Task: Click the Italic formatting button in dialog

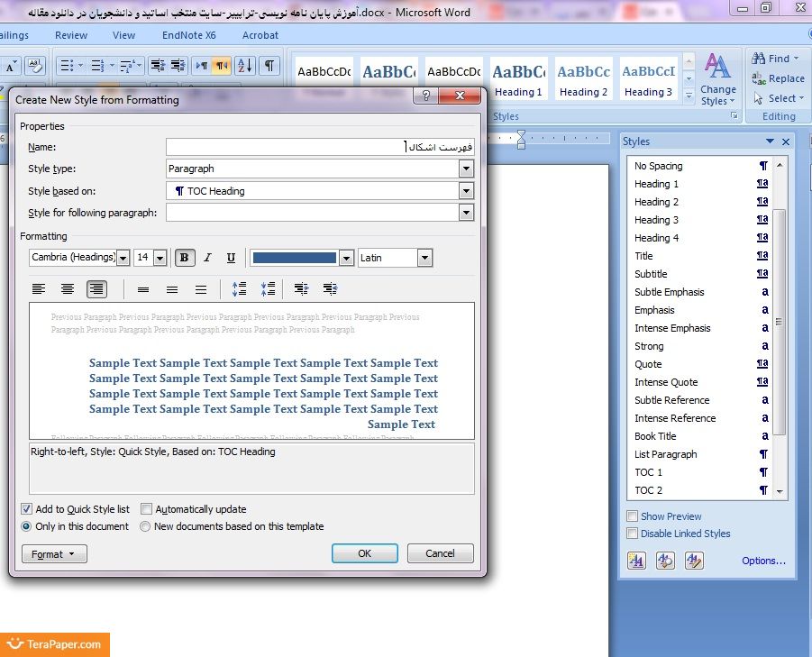Action: click(207, 258)
